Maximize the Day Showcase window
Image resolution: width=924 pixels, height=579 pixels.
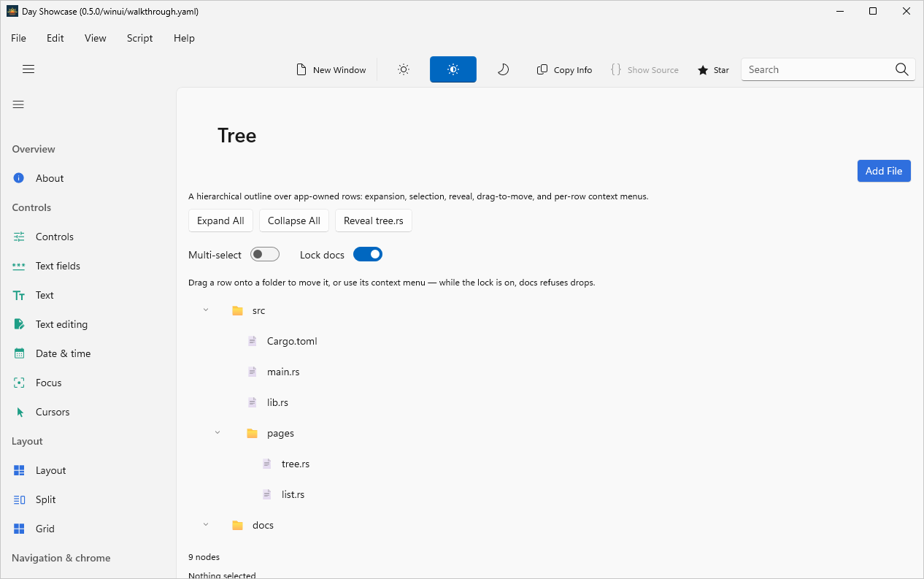point(873,11)
